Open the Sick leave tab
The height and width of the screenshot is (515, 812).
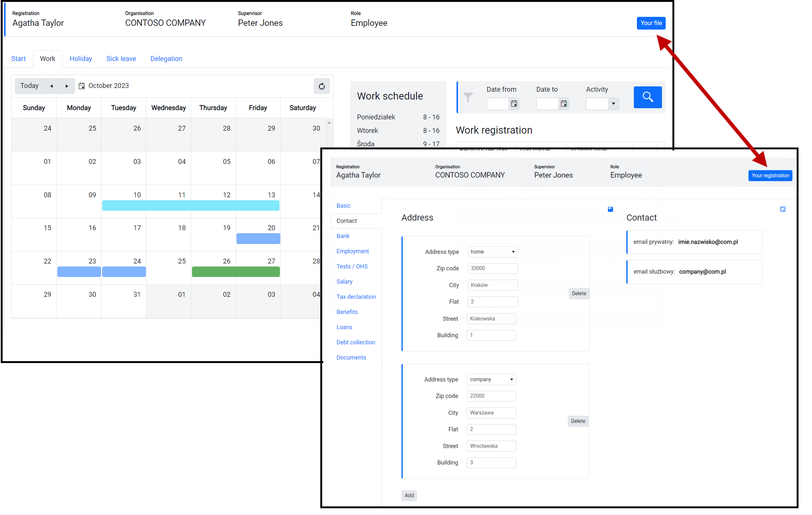point(121,59)
